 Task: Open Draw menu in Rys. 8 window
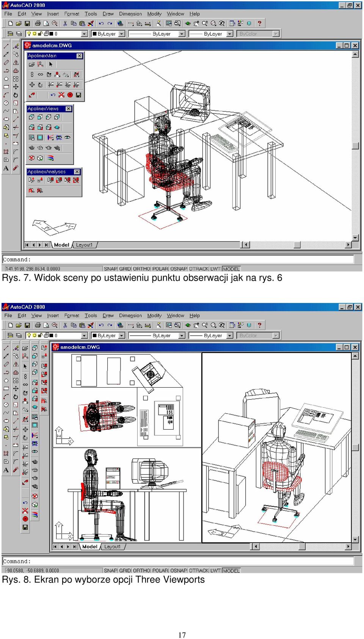pos(108,316)
